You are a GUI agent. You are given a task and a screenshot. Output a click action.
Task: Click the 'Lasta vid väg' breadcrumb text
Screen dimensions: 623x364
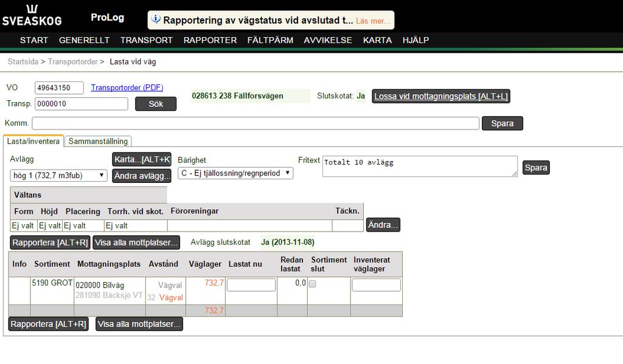(x=133, y=61)
